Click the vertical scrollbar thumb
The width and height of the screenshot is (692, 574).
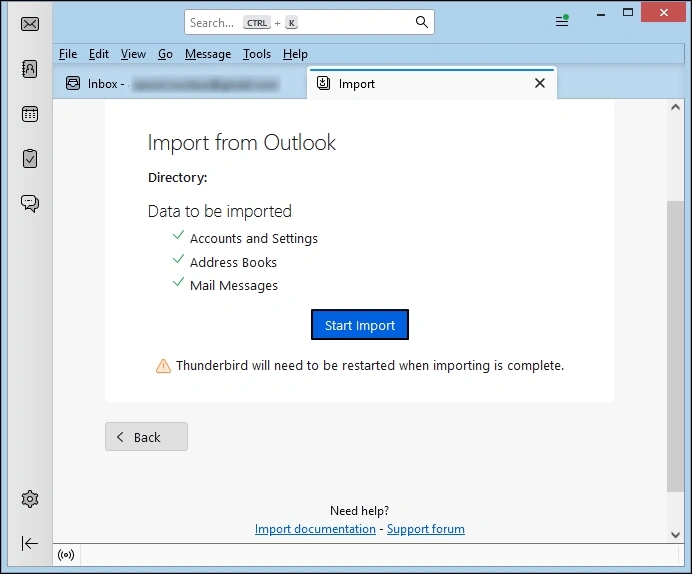(675, 346)
